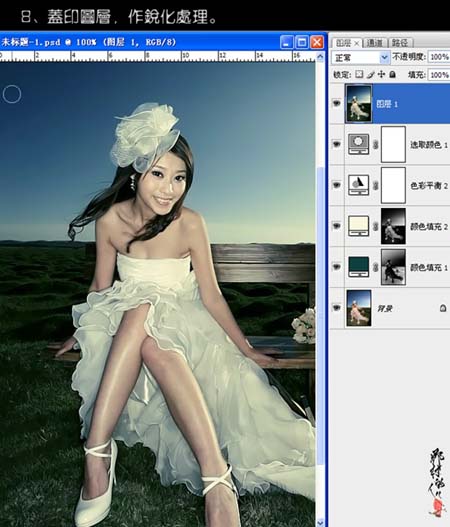This screenshot has height=527, width=450.
Task: Select the Color Balance 2 adjustment icon
Action: point(358,185)
